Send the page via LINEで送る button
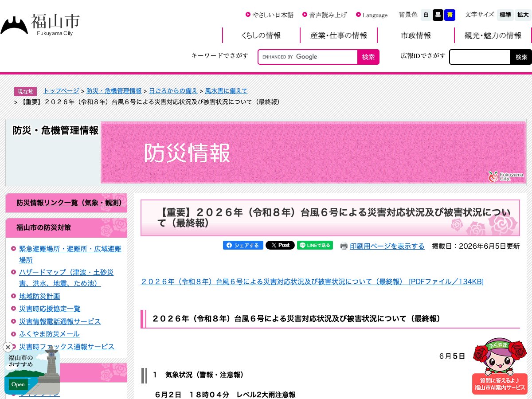The width and height of the screenshot is (532, 399). (315, 245)
